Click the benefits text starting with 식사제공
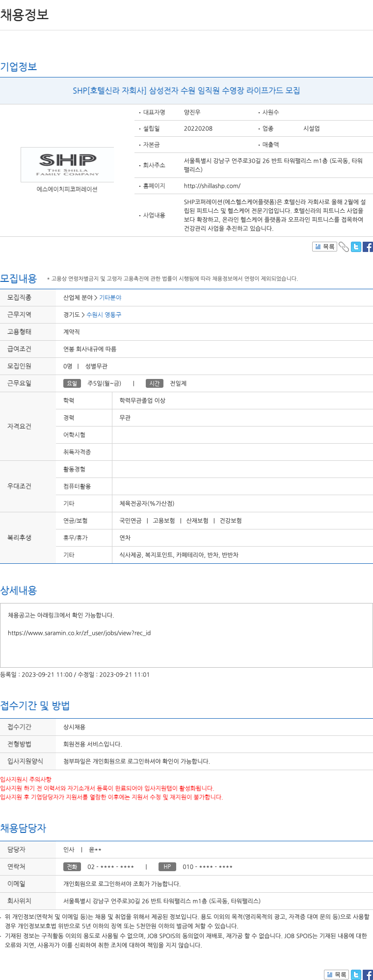The width and height of the screenshot is (373, 980). coord(179,555)
